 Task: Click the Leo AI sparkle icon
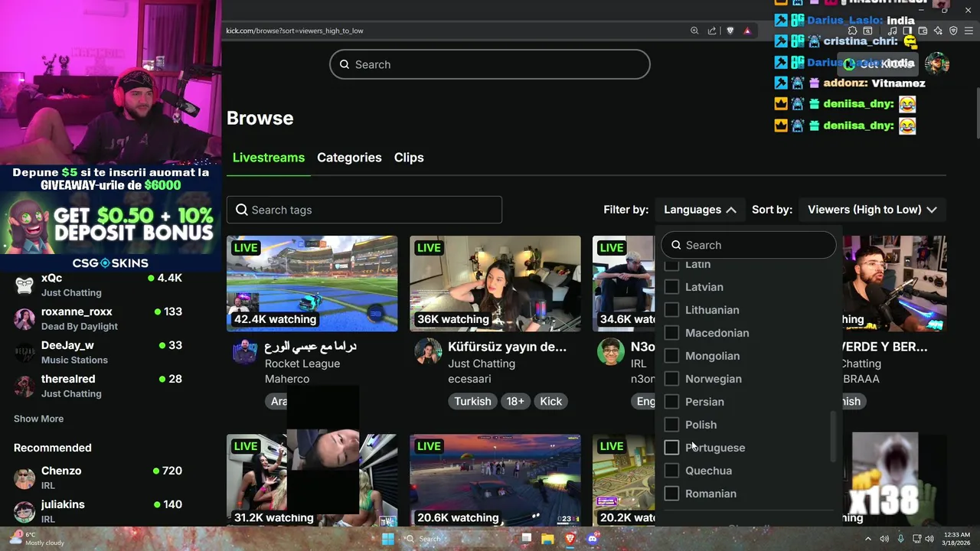click(x=938, y=31)
